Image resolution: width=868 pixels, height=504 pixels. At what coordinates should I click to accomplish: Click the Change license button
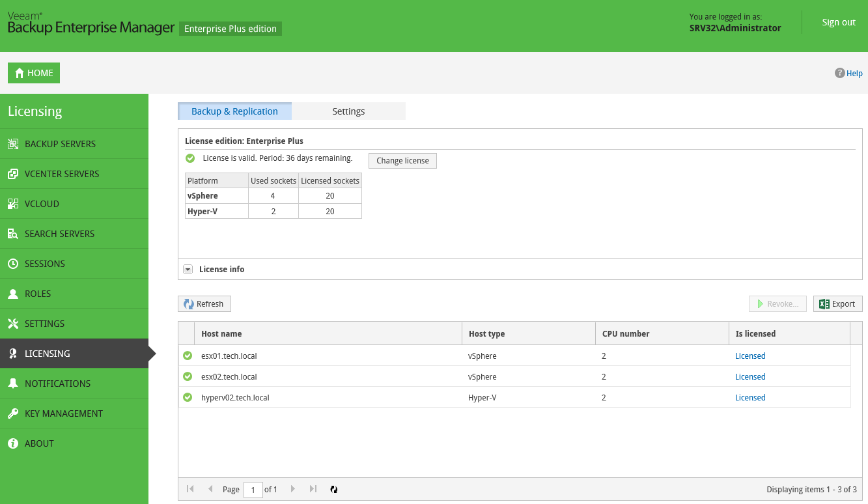point(402,161)
